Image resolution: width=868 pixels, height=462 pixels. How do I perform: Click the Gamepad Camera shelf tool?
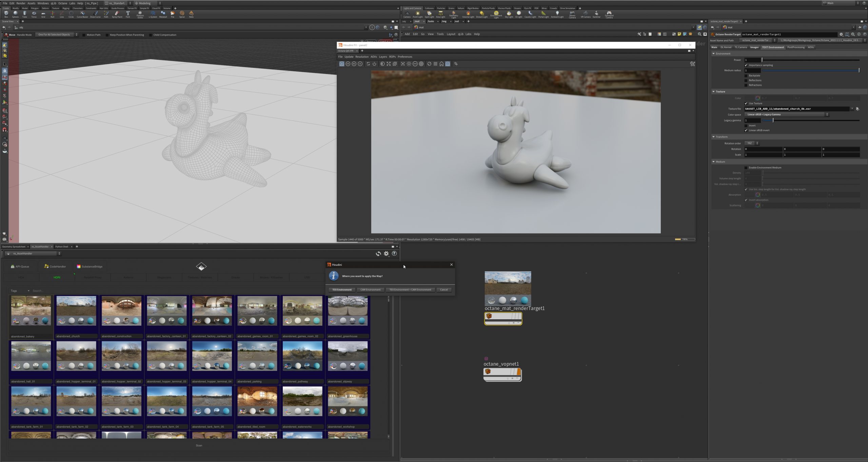coord(609,14)
